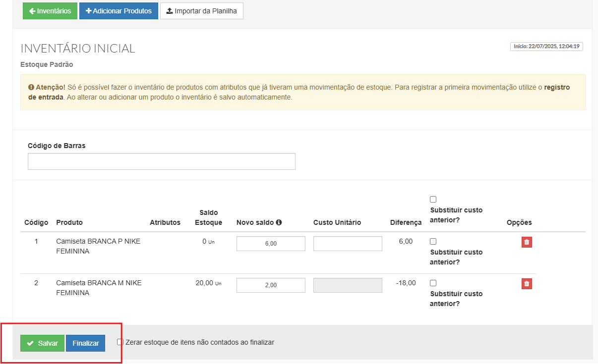Click Custo Unitário field for Camiseta P

(x=348, y=244)
